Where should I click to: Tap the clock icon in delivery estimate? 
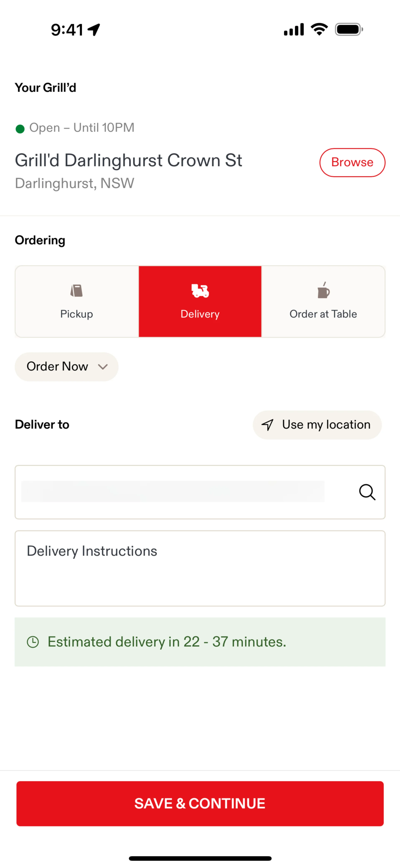coord(33,642)
